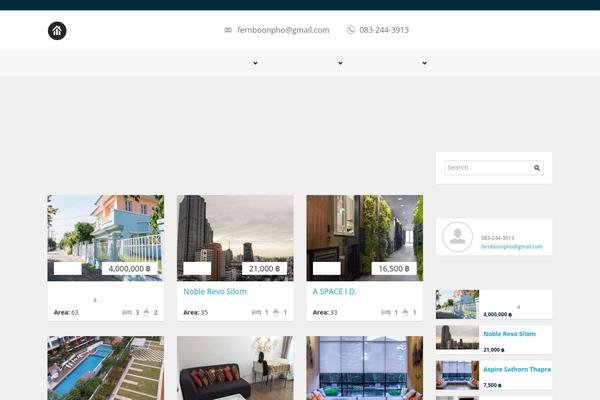Click sidebar price 7,500 ฿
This screenshot has width=600, height=400.
click(x=492, y=385)
